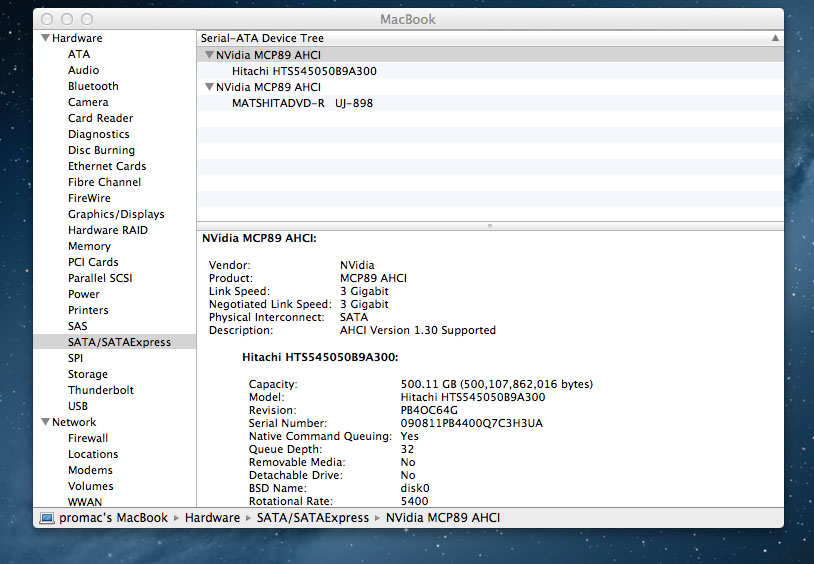
Task: Select Bluetooth in the sidebar
Action: 93,86
